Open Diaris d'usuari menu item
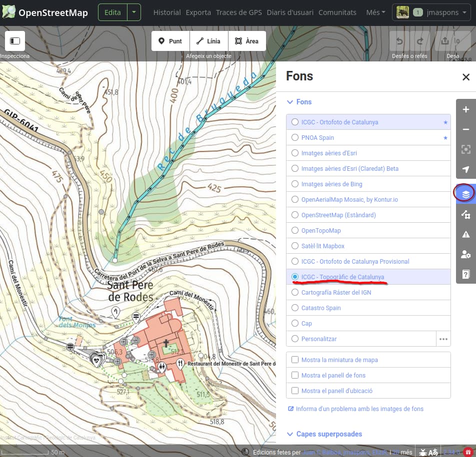The width and height of the screenshot is (476, 457). pyautogui.click(x=290, y=12)
